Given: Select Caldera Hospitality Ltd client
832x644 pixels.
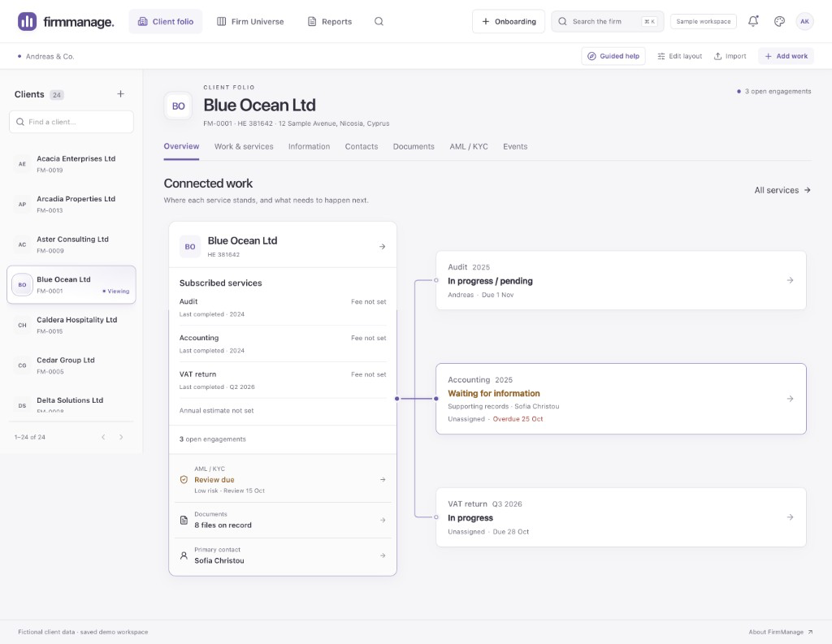Looking at the screenshot, I should point(71,325).
